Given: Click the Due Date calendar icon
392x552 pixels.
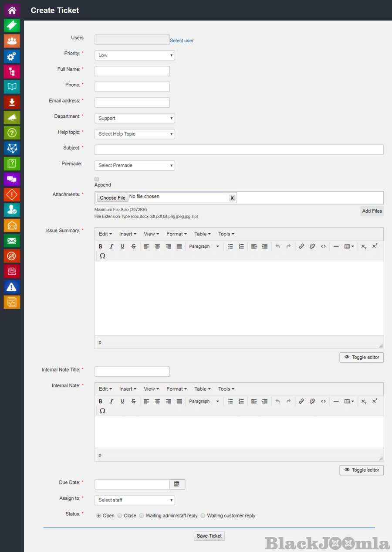Looking at the screenshot, I should tap(177, 484).
